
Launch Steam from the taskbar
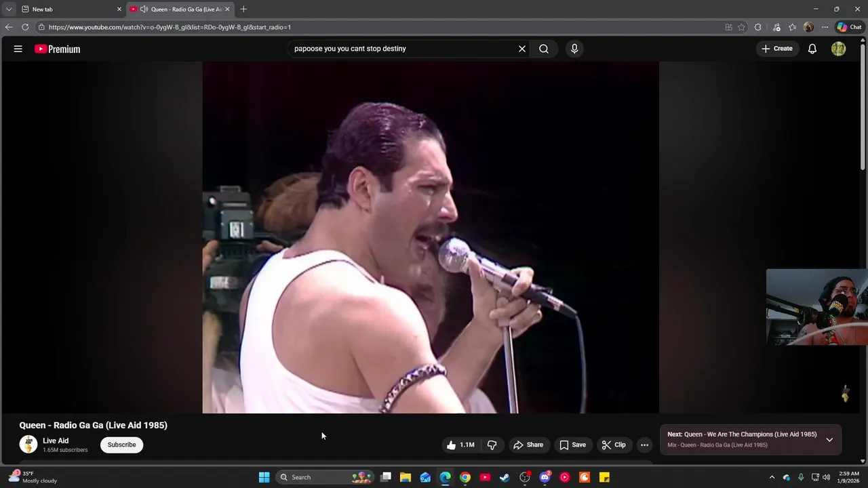pos(505,477)
